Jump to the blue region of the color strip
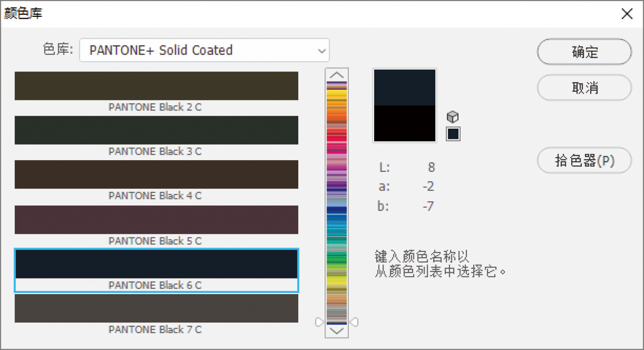The image size is (644, 350). click(x=337, y=210)
